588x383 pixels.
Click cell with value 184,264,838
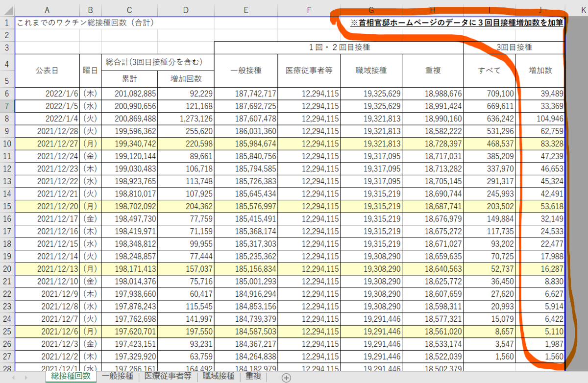245,357
